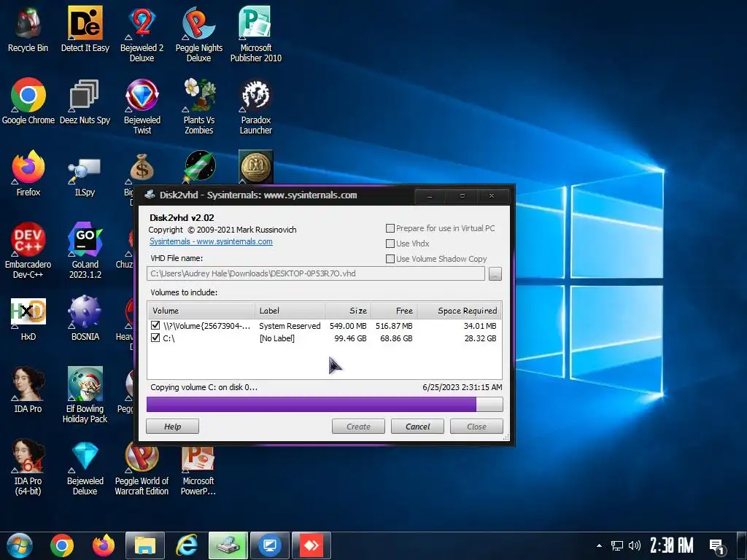
Task: Open the blue monitor taskbar app
Action: pyautogui.click(x=270, y=545)
